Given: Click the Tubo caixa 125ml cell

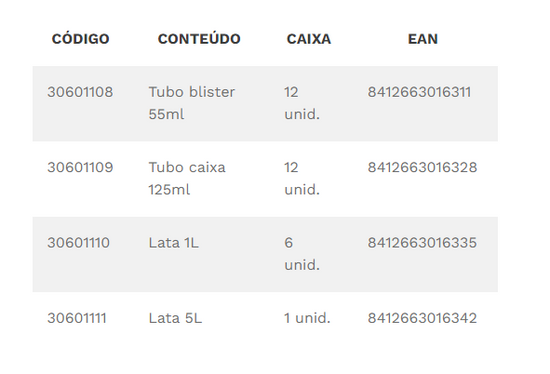Looking at the screenshot, I should coord(187,179).
